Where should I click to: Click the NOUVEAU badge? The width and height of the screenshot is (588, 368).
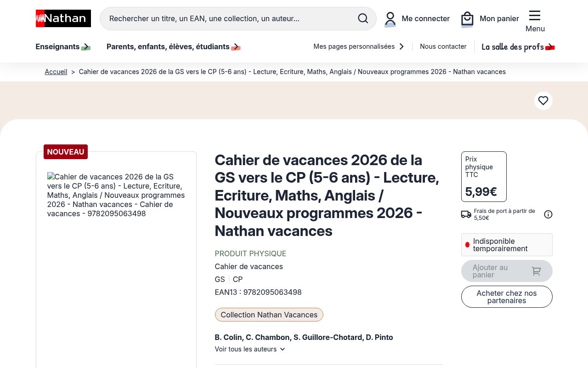click(66, 152)
